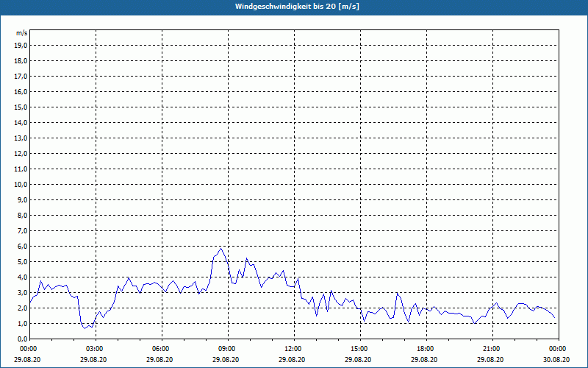Click the 3,0 y-axis label
The width and height of the screenshot is (588, 368).
click(22, 292)
